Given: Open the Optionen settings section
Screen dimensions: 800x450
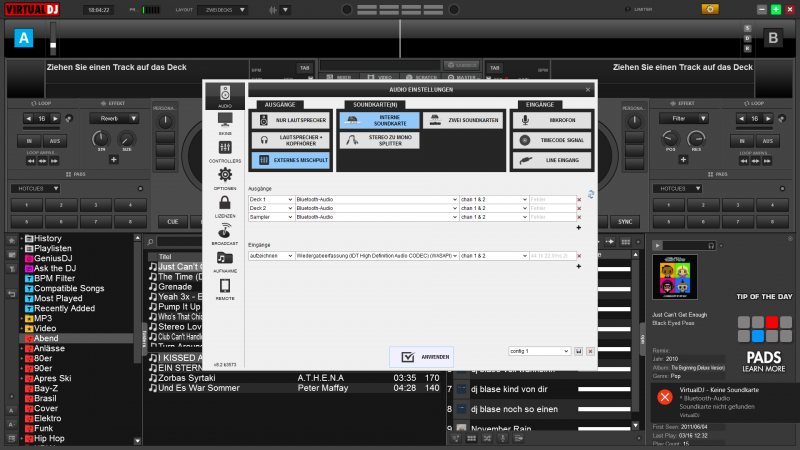Looking at the screenshot, I should 225,179.
